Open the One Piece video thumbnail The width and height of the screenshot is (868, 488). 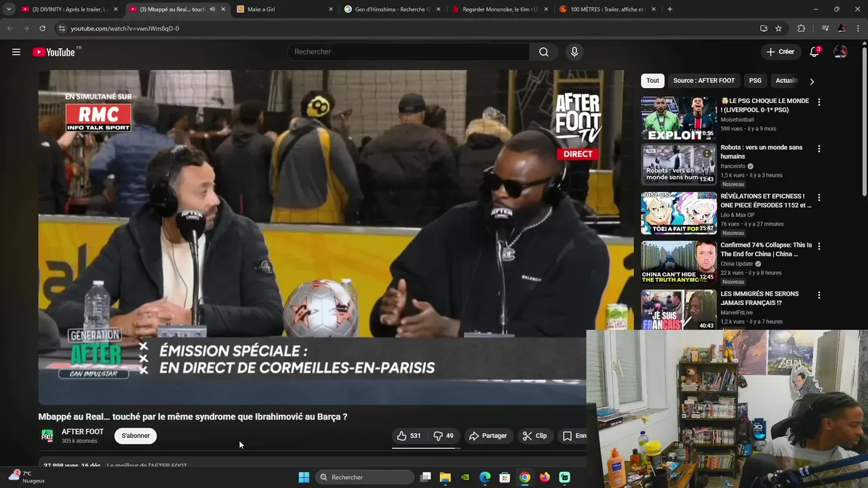tap(679, 213)
